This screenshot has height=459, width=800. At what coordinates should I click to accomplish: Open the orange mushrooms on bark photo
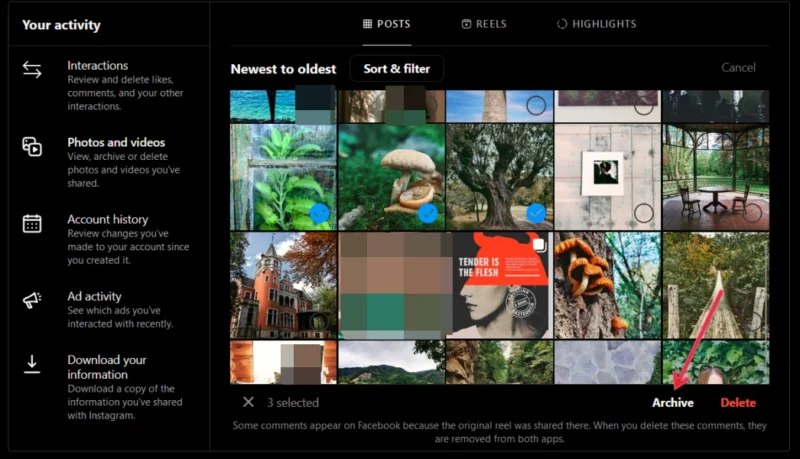608,285
